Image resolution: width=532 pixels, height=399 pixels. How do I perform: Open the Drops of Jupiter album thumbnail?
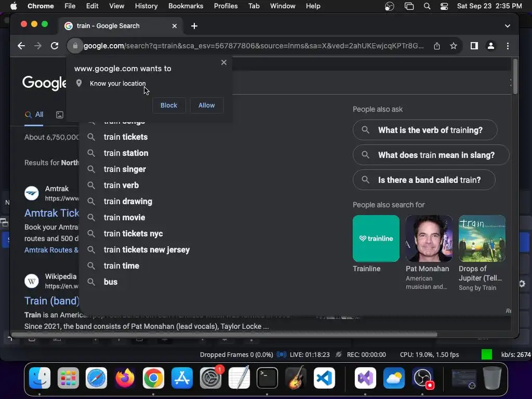click(x=482, y=238)
